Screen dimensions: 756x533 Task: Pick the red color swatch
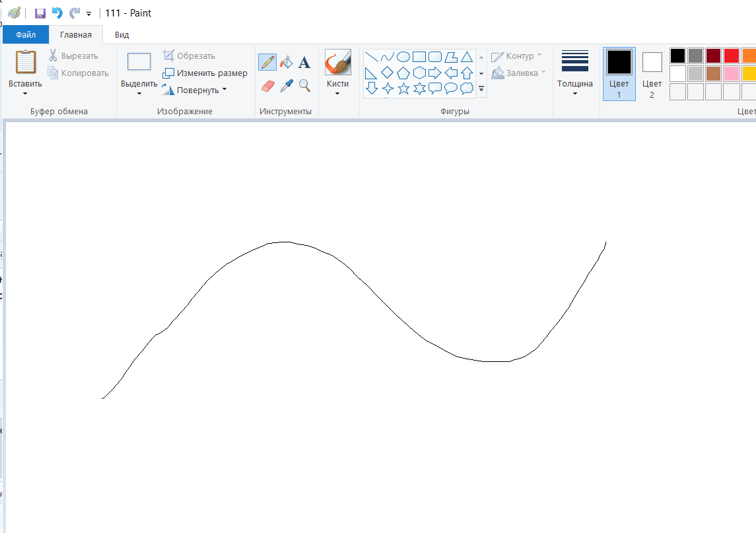pyautogui.click(x=731, y=55)
